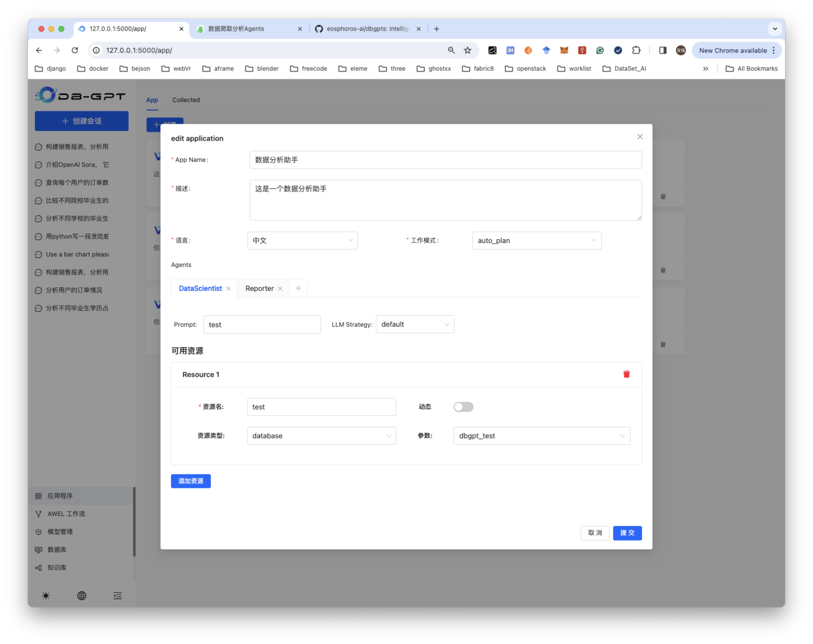Delete Resource 1 with red trash icon
813x644 pixels.
pyautogui.click(x=626, y=374)
